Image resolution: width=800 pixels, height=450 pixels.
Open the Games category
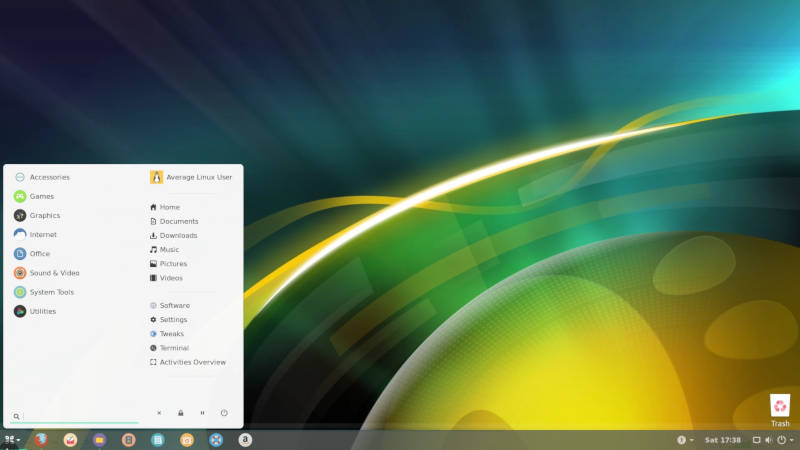34,196
